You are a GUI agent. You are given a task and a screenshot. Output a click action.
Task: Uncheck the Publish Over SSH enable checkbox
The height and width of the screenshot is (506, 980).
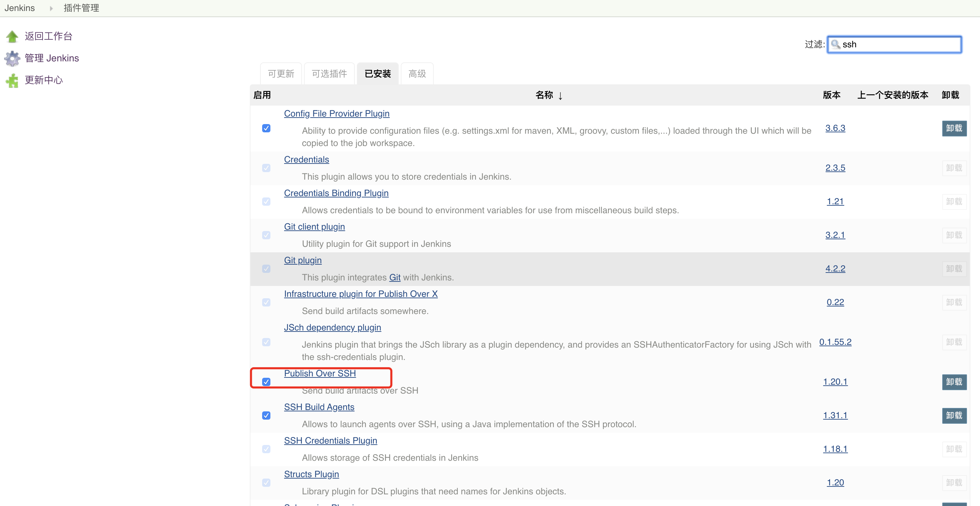[266, 382]
